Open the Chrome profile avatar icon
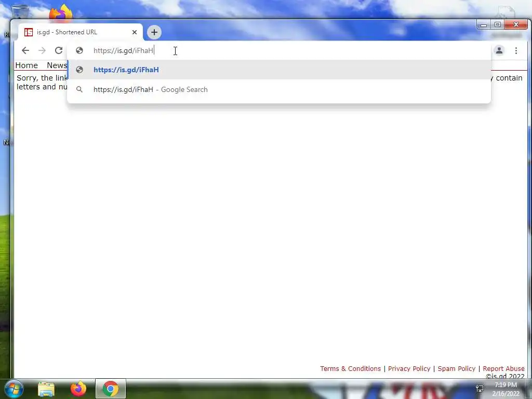 tap(499, 50)
